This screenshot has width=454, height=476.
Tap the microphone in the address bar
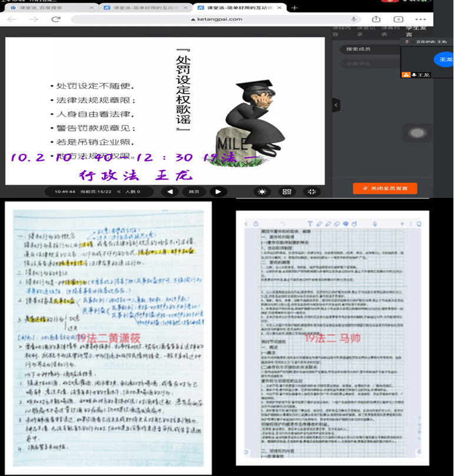click(x=353, y=19)
